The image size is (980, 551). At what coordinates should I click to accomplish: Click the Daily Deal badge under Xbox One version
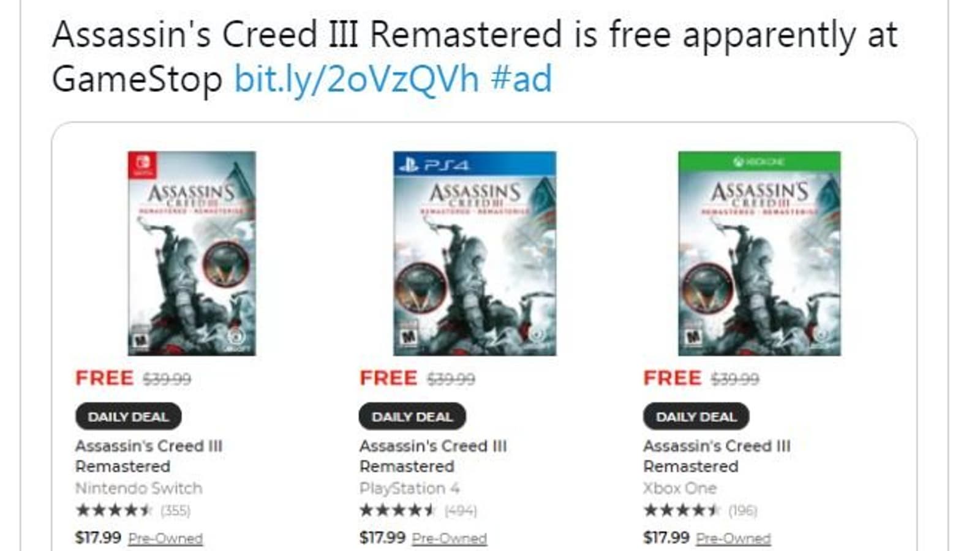coord(696,417)
